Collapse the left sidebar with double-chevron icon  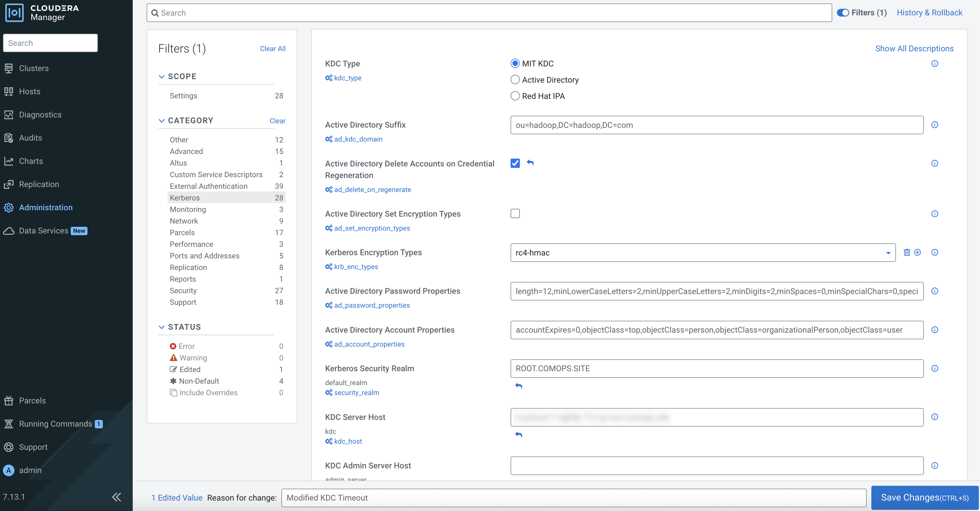click(116, 497)
